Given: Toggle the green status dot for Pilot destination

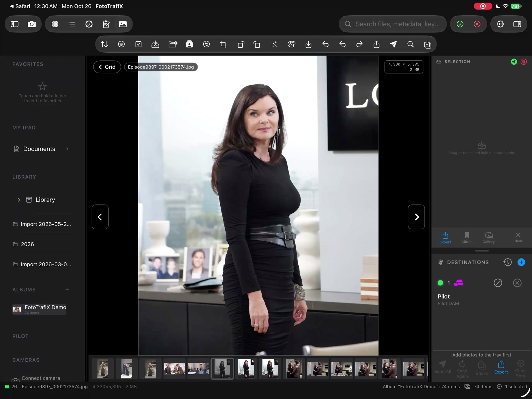Looking at the screenshot, I should click(440, 283).
